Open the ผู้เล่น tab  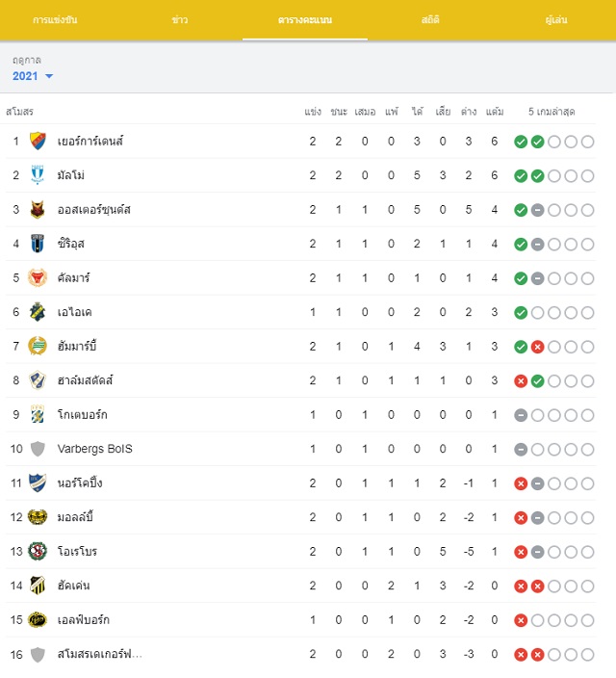(x=556, y=20)
